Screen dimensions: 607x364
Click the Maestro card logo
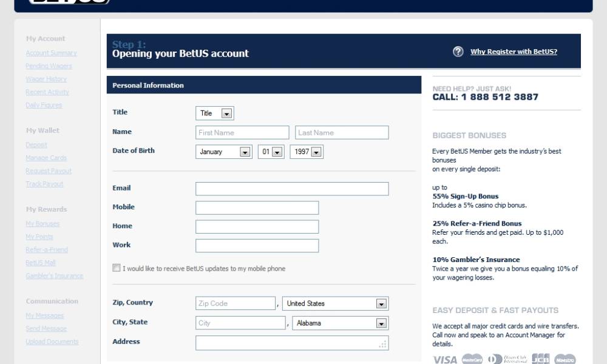pyautogui.click(x=565, y=359)
